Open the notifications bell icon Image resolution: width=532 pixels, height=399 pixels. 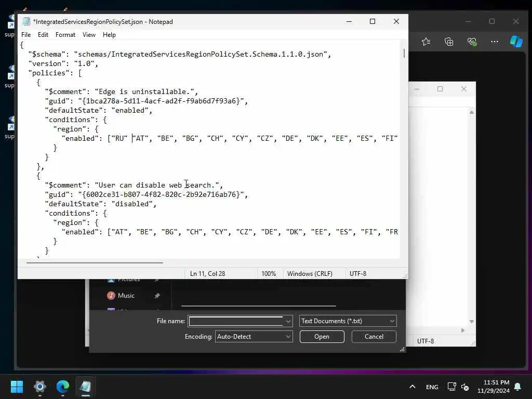(x=518, y=387)
